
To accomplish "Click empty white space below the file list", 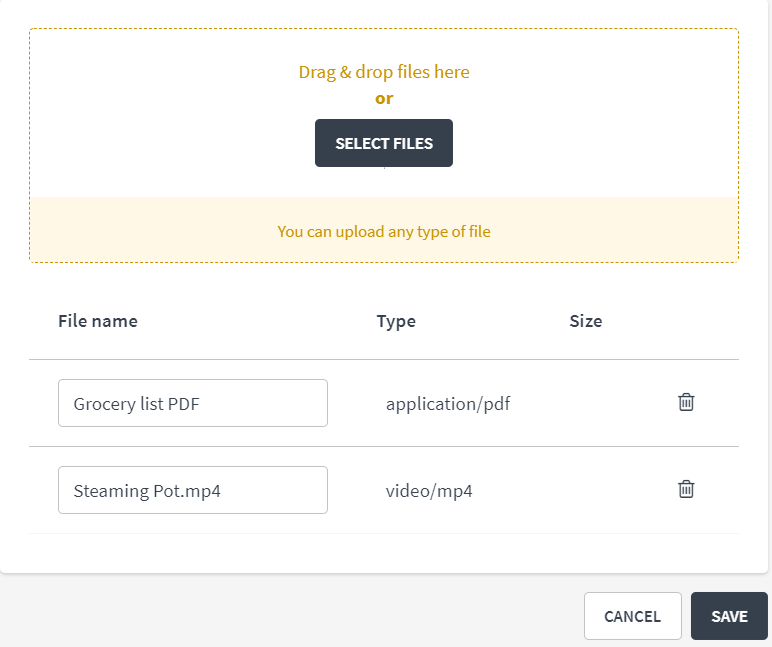I will click(x=384, y=552).
